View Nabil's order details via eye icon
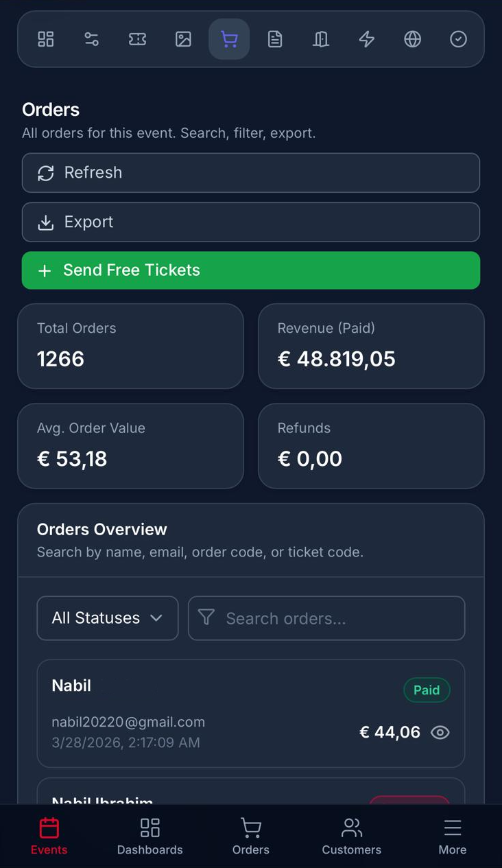 click(x=440, y=733)
